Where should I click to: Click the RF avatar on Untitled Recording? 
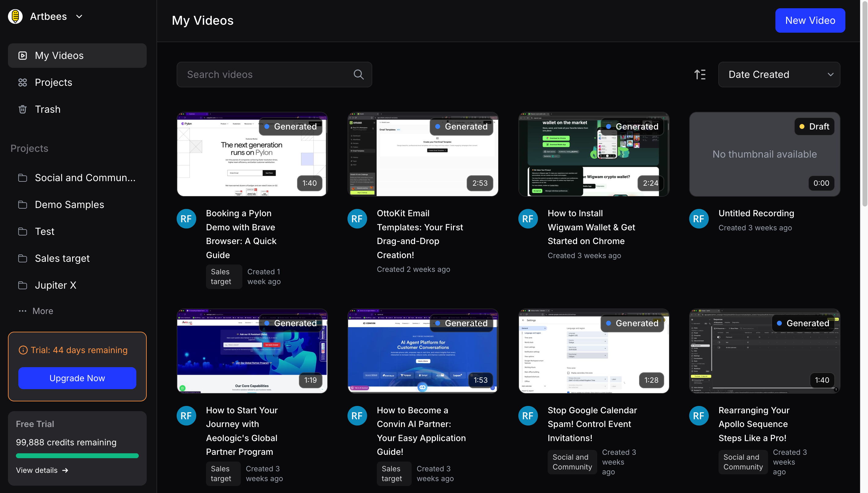699,218
